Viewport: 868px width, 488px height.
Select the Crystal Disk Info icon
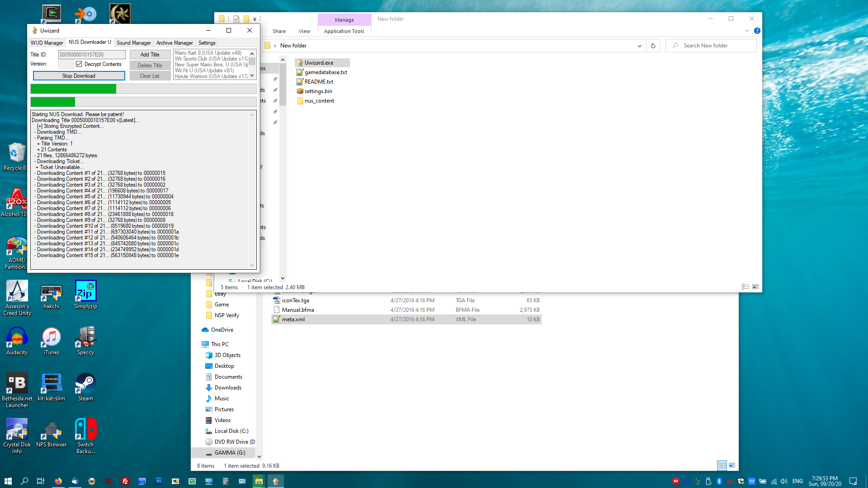click(17, 436)
